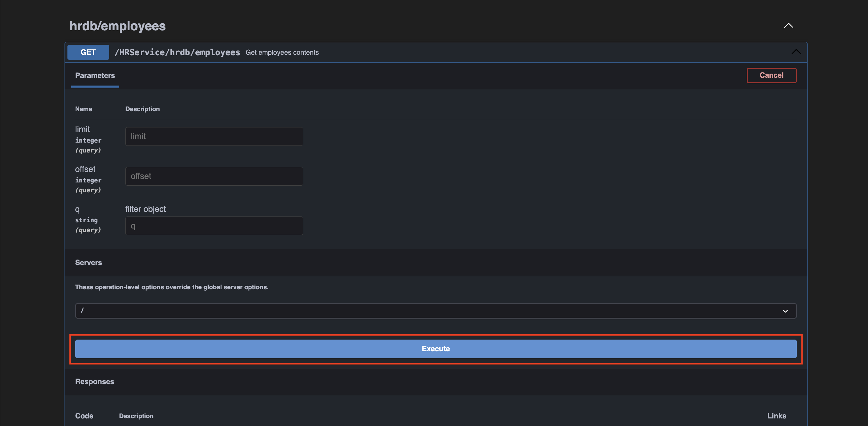This screenshot has width=868, height=426.
Task: Switch to the Parameters tab
Action: 95,76
